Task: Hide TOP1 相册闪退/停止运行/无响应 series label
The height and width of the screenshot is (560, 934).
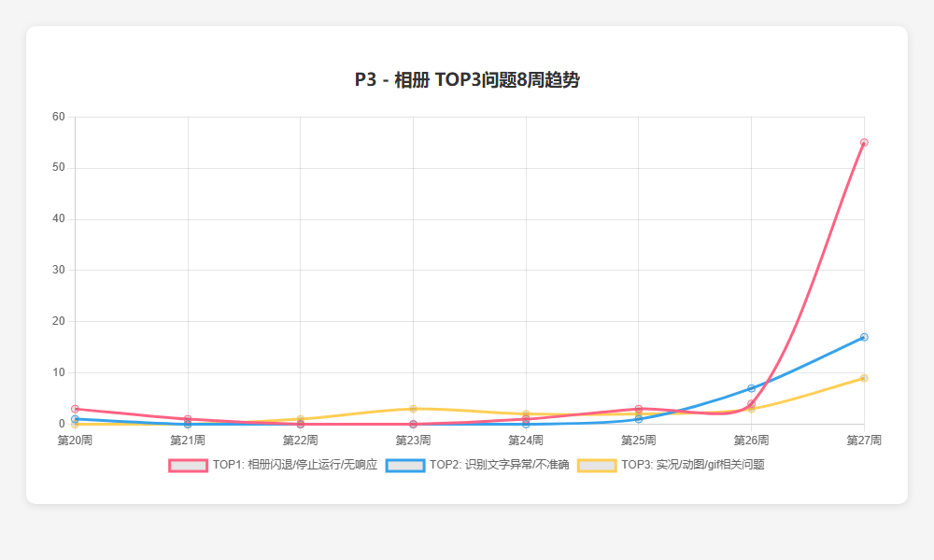Action: pyautogui.click(x=295, y=465)
